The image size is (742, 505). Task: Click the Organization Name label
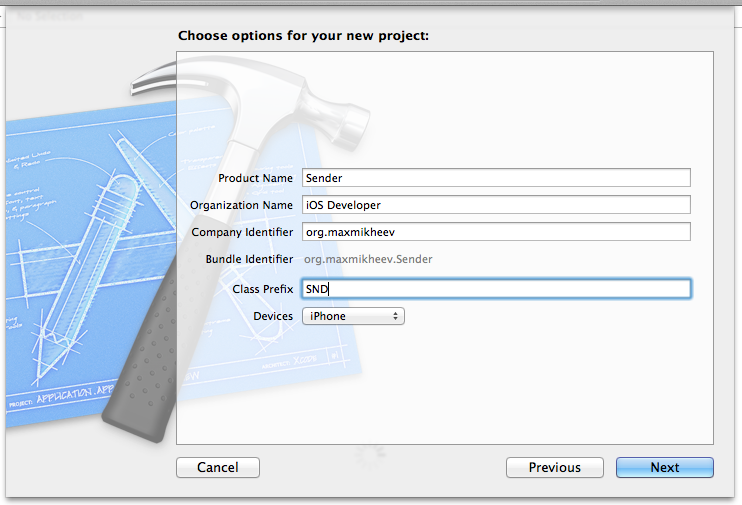tap(241, 205)
